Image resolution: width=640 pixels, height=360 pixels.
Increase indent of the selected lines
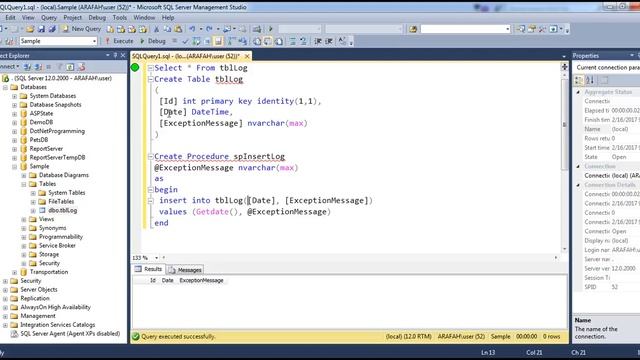click(329, 41)
